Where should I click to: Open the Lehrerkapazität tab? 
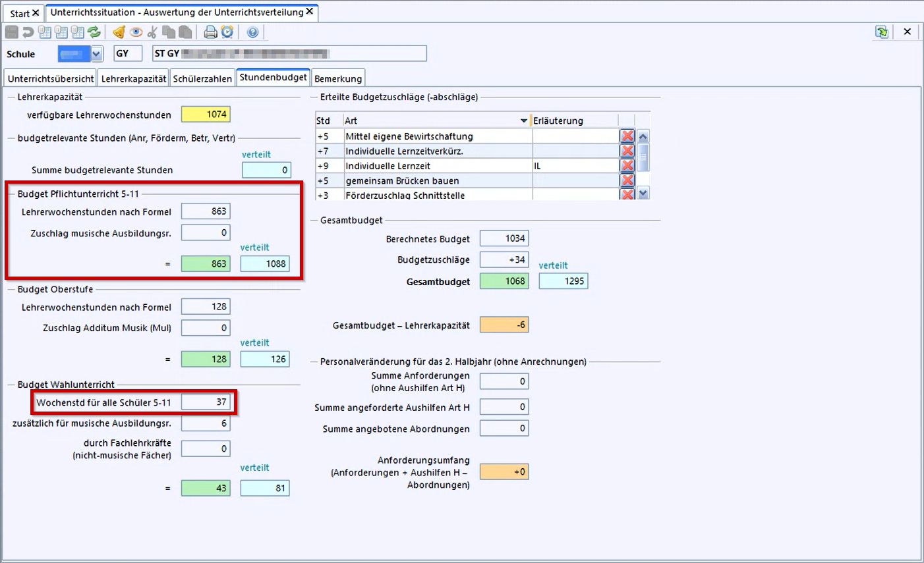coord(134,78)
